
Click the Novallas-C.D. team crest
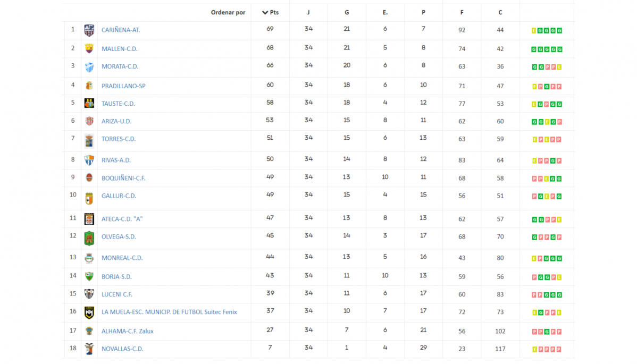[89, 349]
